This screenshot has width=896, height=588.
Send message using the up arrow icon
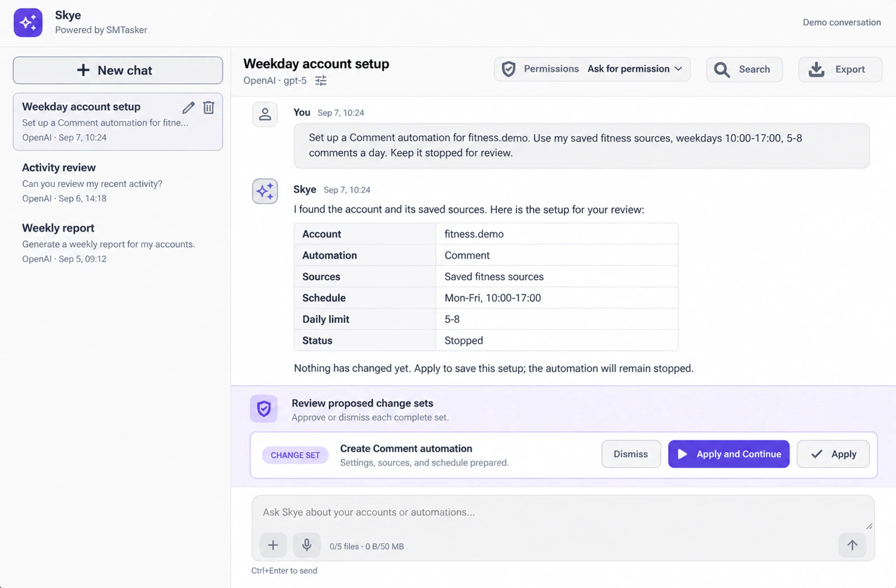[x=852, y=545]
